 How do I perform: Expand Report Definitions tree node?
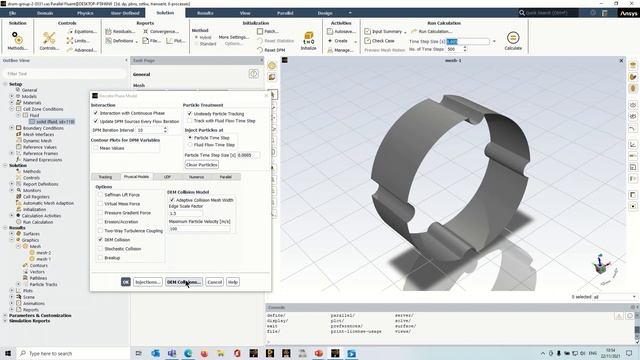click(11, 184)
